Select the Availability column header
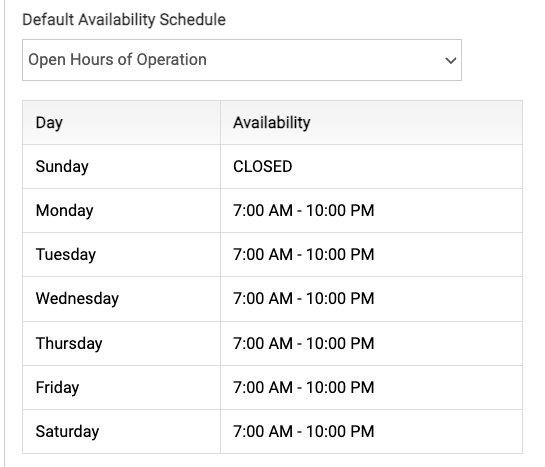Viewport: 545px width, 467px height. 271,123
